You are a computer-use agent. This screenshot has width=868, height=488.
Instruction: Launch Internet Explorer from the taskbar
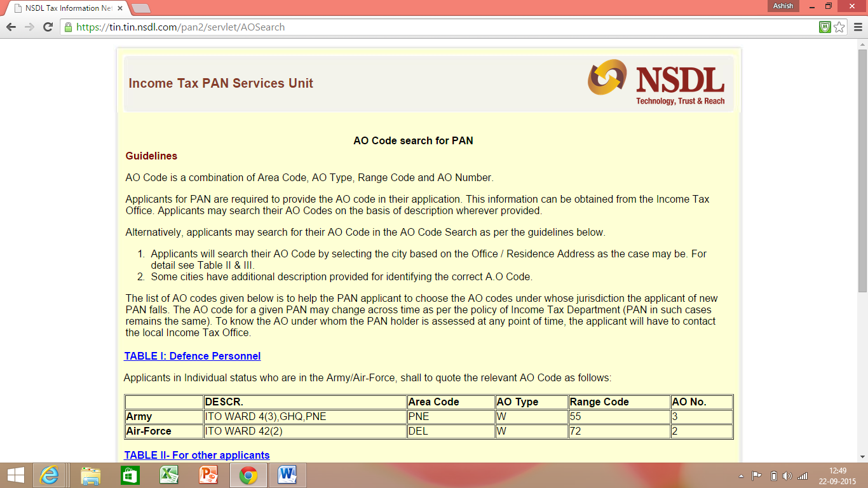(x=49, y=475)
